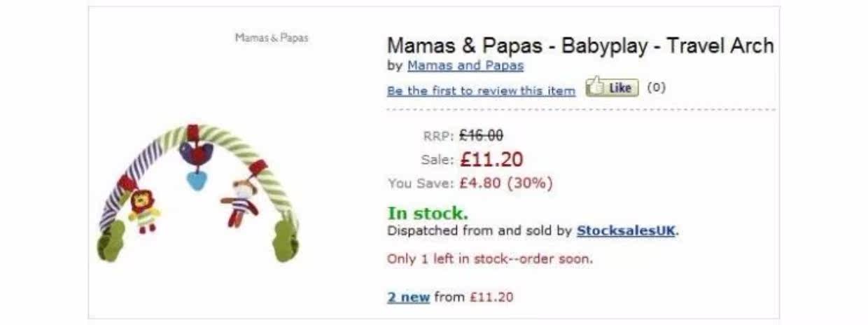Open the Mamas and Papas brand link

(465, 66)
